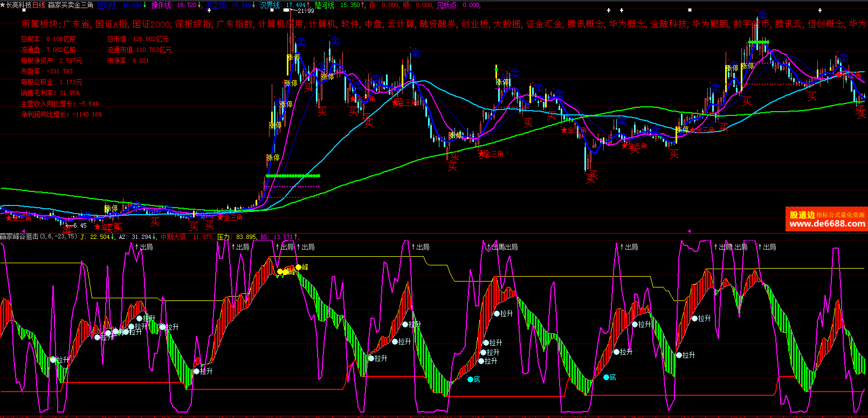Click the long green dotted line after the surge
868x418 pixels.
[x=293, y=176]
